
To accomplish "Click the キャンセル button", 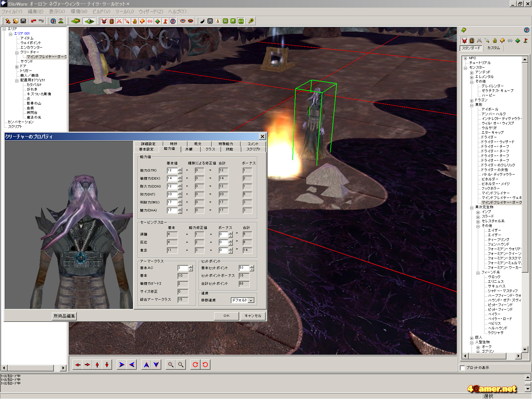I will point(253,316).
